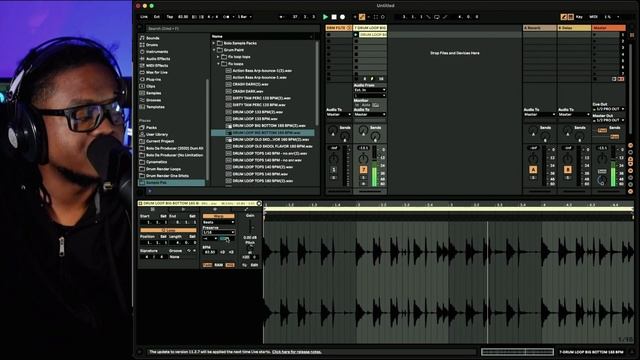The height and width of the screenshot is (360, 640).
Task: Open Audio From Ext. In dropdown
Action: point(369,90)
